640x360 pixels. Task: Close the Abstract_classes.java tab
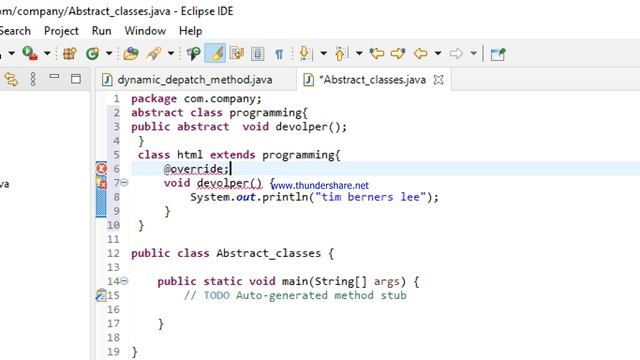click(438, 80)
